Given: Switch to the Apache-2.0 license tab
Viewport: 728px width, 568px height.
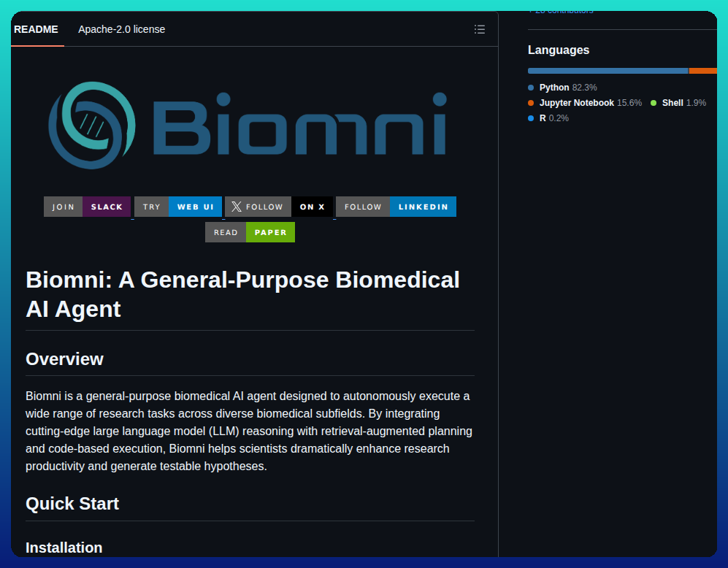Looking at the screenshot, I should 122,29.
